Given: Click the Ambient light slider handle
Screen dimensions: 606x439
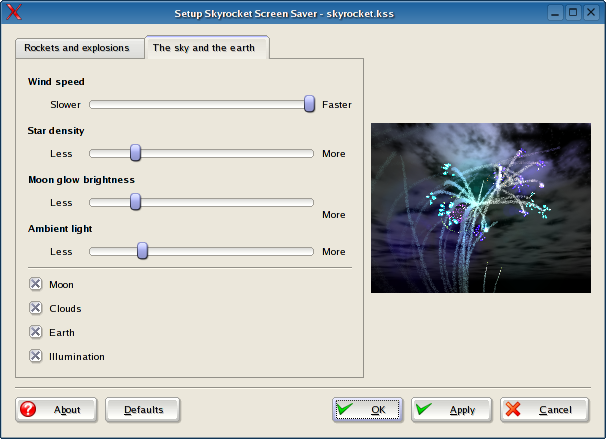Looking at the screenshot, I should tap(142, 251).
